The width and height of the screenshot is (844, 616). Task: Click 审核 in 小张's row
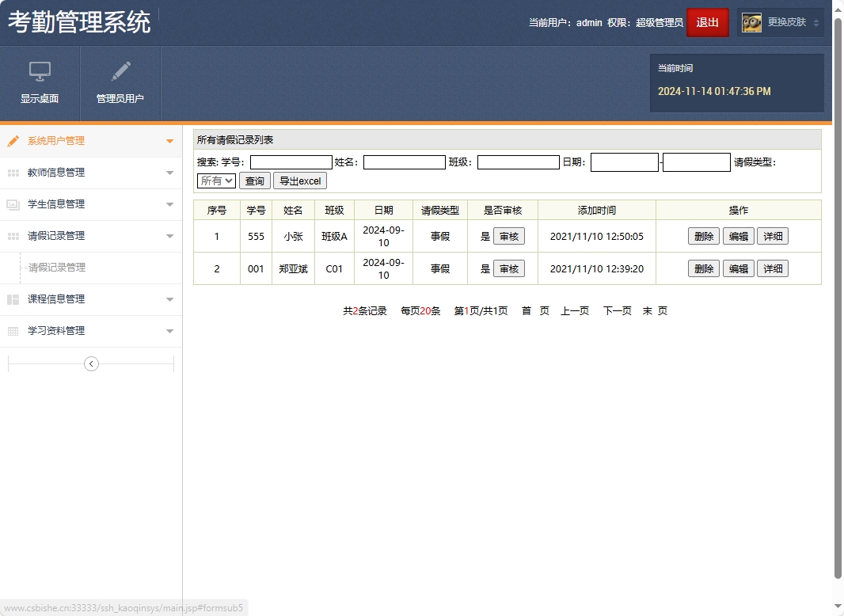coord(509,235)
